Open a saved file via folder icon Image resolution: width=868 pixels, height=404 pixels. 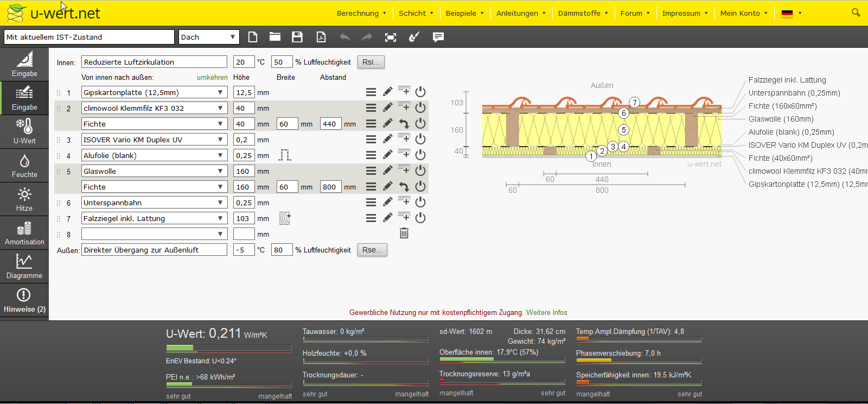tap(275, 37)
